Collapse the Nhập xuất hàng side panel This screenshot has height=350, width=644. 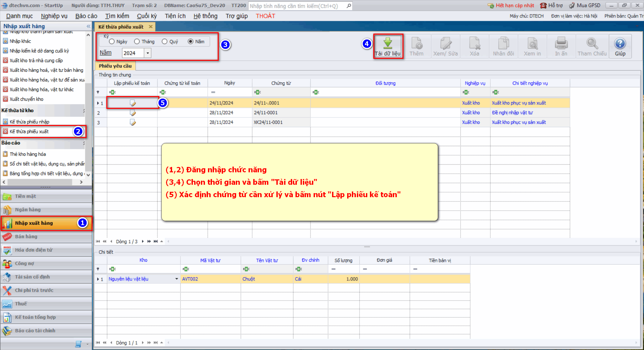point(88,26)
